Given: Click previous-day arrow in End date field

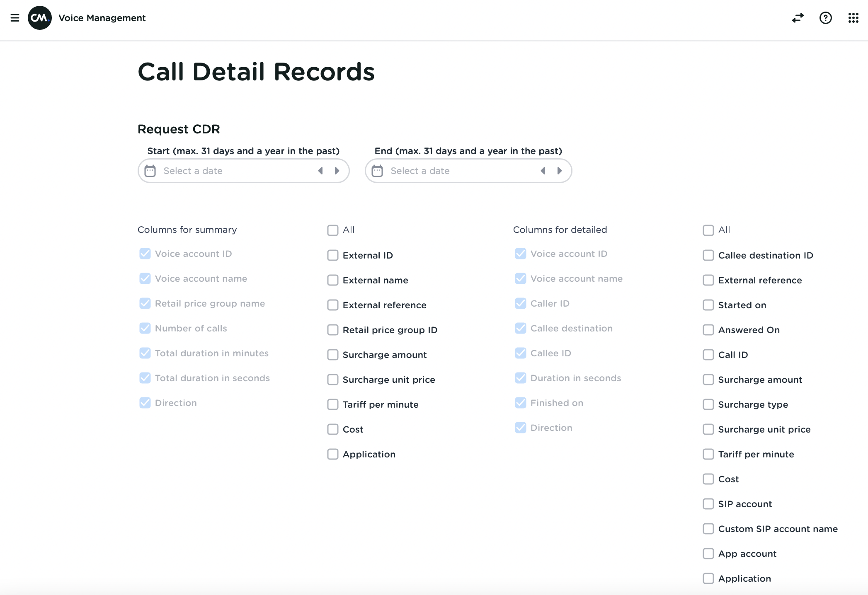Looking at the screenshot, I should [543, 171].
